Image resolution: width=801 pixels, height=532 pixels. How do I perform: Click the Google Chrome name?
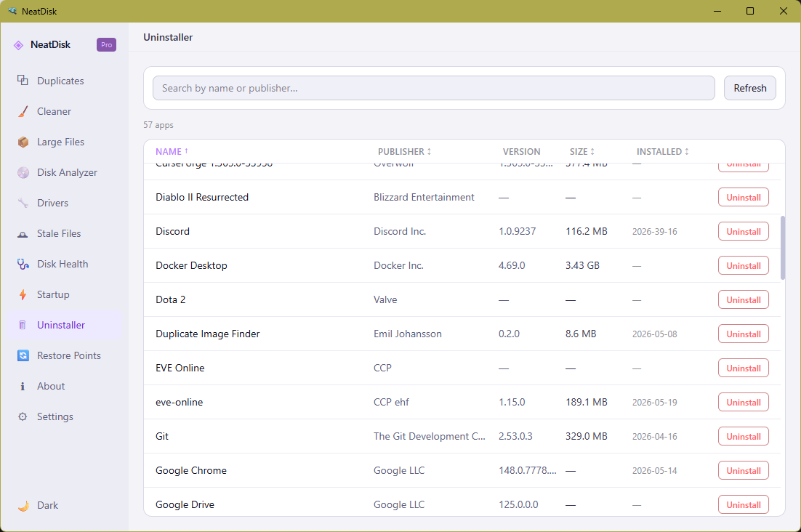tap(190, 471)
